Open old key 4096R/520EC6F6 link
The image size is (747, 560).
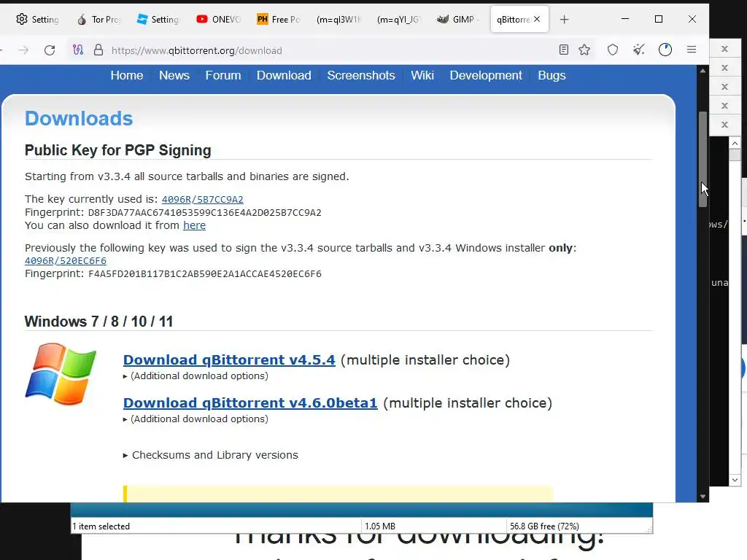pos(65,261)
